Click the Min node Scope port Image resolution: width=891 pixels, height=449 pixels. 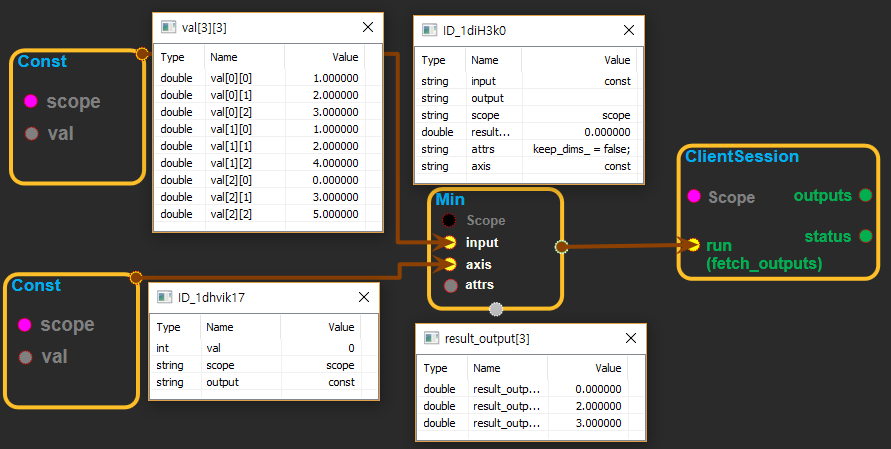450,220
